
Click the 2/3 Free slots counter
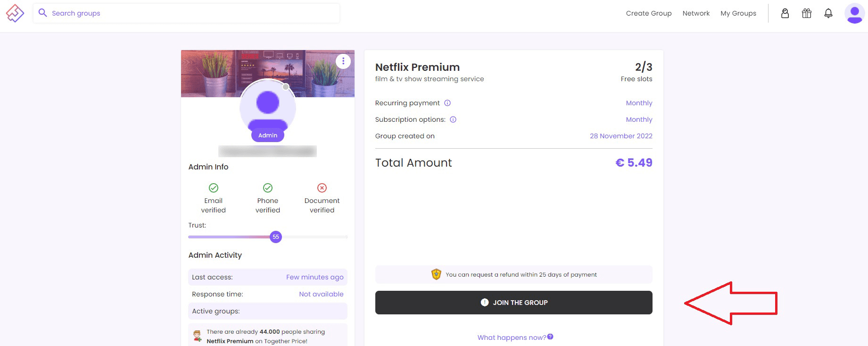637,72
